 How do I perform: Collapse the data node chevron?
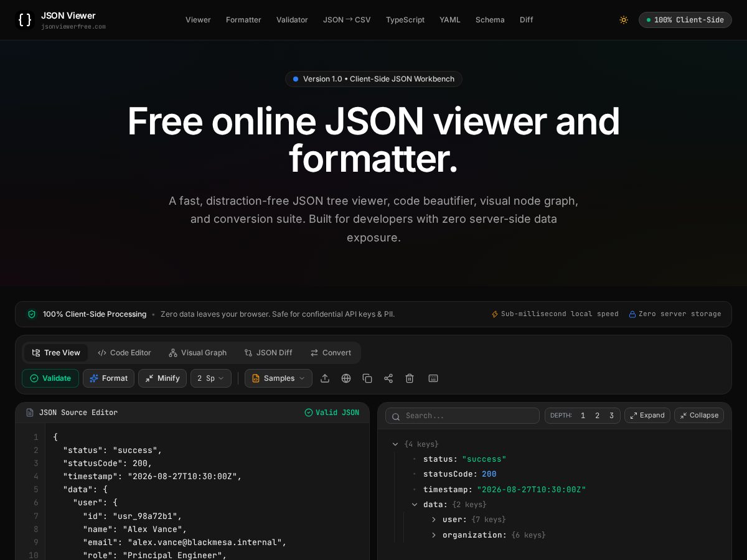pos(415,505)
